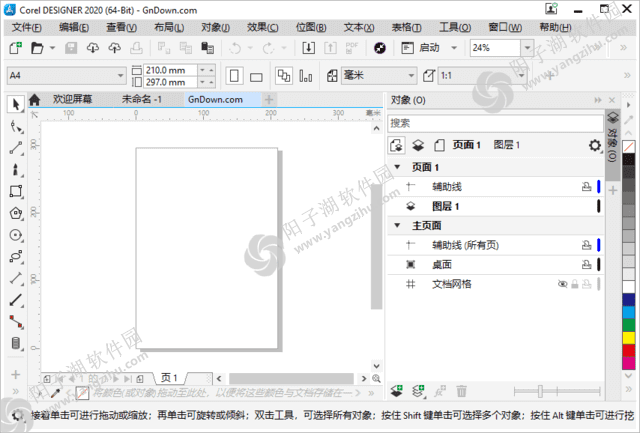Close the 对象 docker panel
This screenshot has width=640, height=433.
tap(611, 100)
